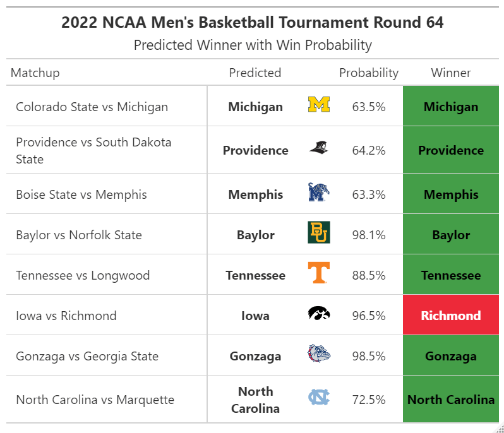This screenshot has width=504, height=433.
Task: Click the Memphis Tigers logo
Action: 319,193
